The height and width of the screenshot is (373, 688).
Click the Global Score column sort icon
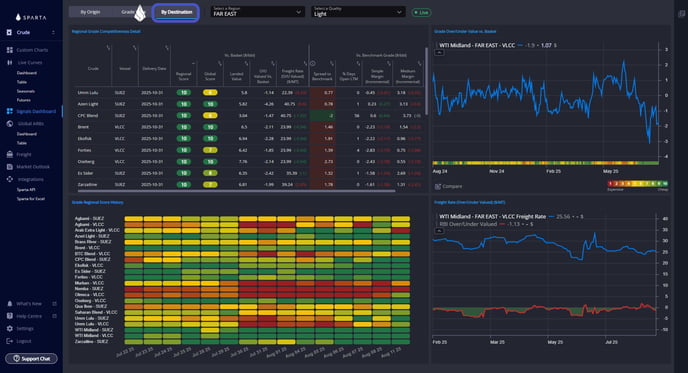pyautogui.click(x=220, y=64)
